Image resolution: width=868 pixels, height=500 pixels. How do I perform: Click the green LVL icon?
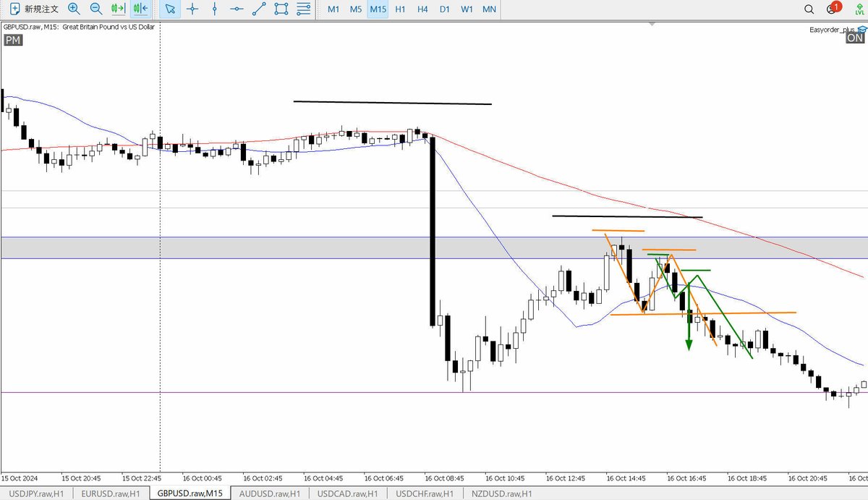pyautogui.click(x=859, y=9)
